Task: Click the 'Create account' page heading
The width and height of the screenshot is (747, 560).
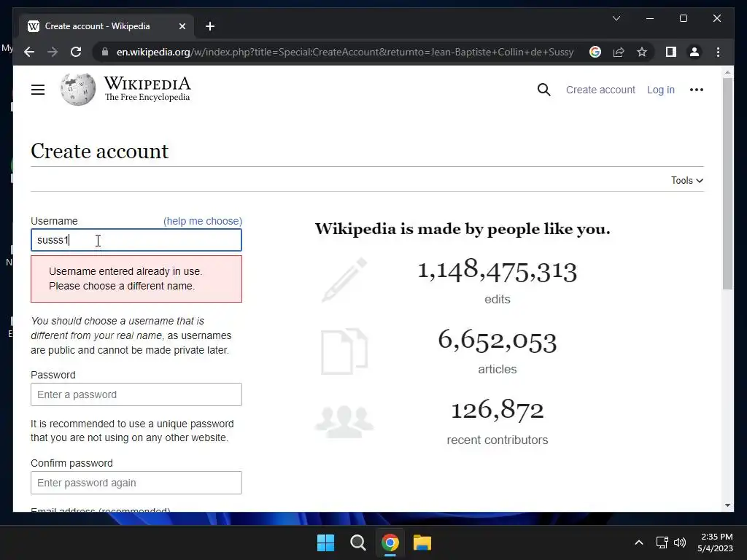Action: pyautogui.click(x=99, y=152)
